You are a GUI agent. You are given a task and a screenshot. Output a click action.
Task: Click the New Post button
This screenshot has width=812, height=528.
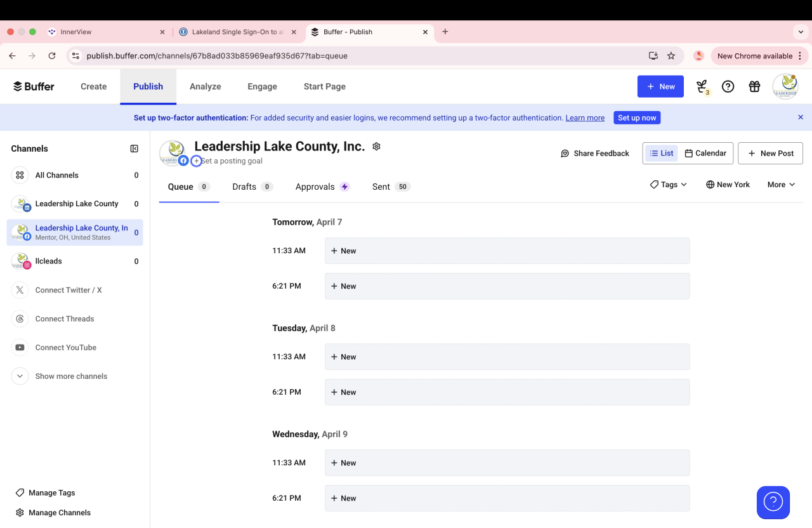[770, 153]
